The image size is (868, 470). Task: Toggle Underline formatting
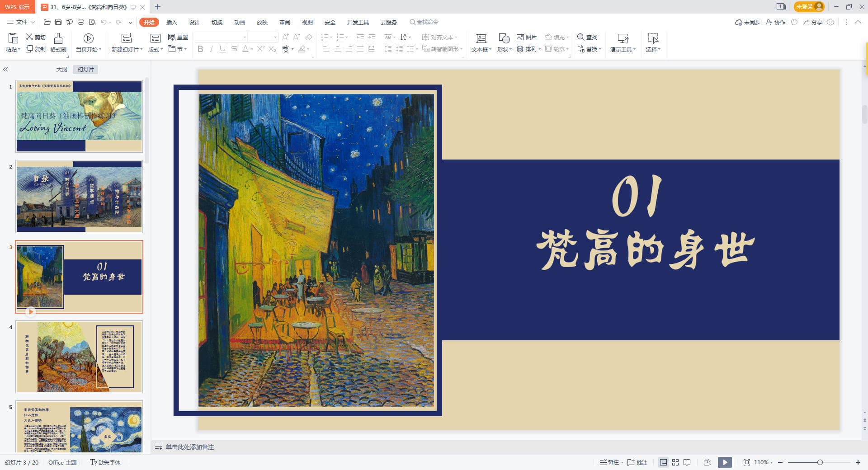click(x=222, y=49)
